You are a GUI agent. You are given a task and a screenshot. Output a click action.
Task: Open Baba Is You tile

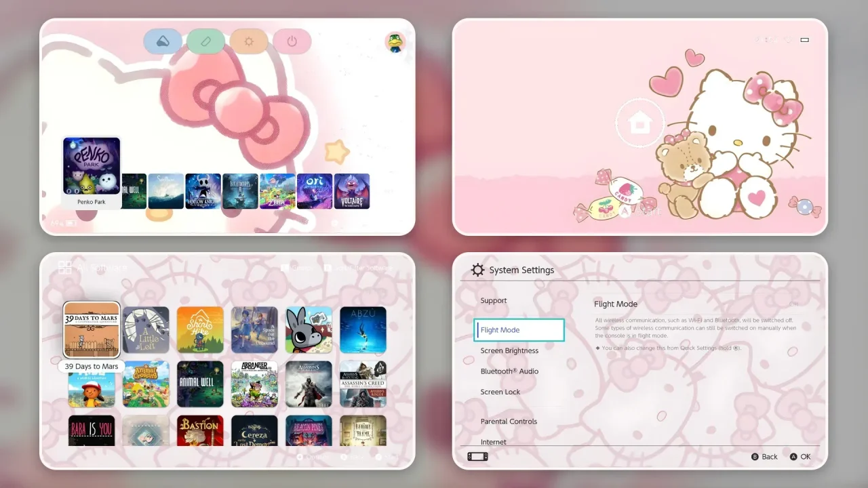coord(92,430)
